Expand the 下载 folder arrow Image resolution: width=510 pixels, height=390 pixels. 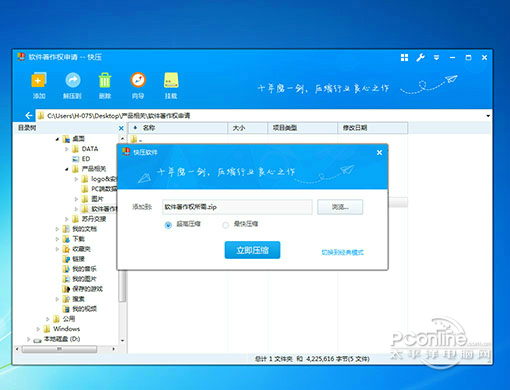[x=57, y=239]
